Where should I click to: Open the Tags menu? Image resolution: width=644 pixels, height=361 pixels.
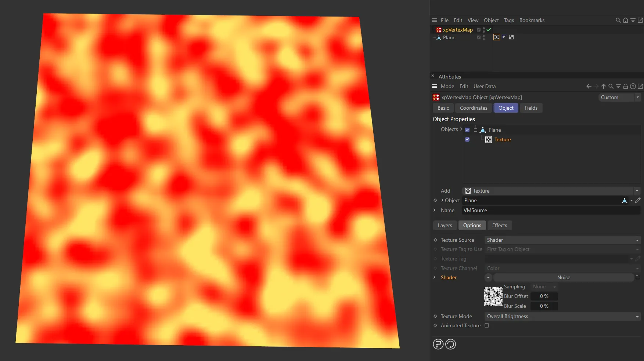509,20
